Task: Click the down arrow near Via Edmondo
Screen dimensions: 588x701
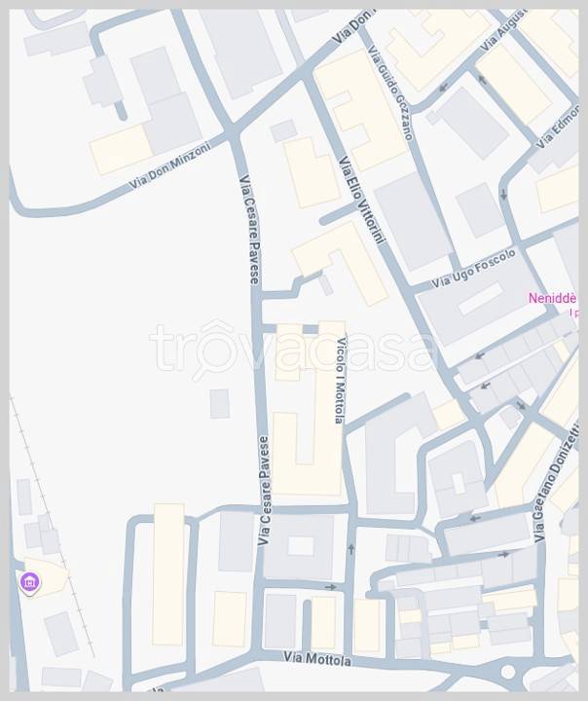Action: tap(504, 195)
